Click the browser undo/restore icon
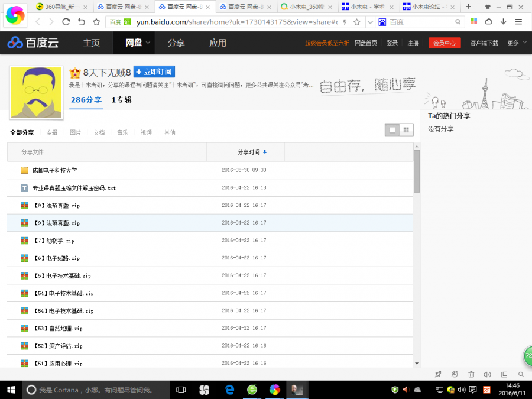This screenshot has height=399, width=532. coord(82,22)
